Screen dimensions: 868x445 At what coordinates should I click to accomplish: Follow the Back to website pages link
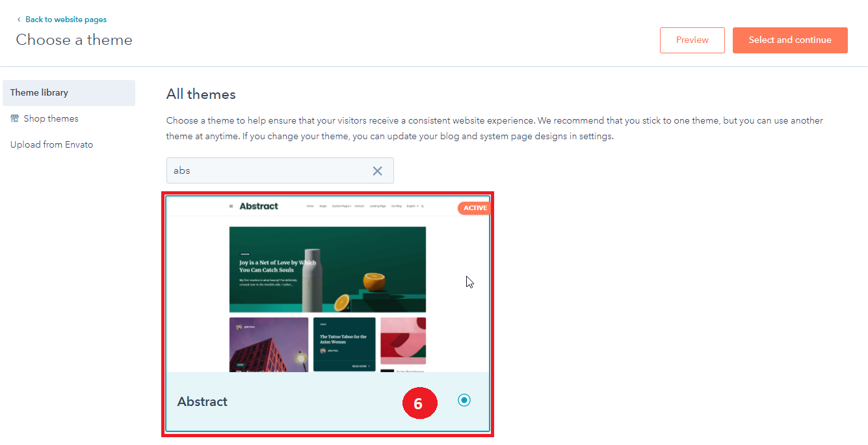point(66,20)
